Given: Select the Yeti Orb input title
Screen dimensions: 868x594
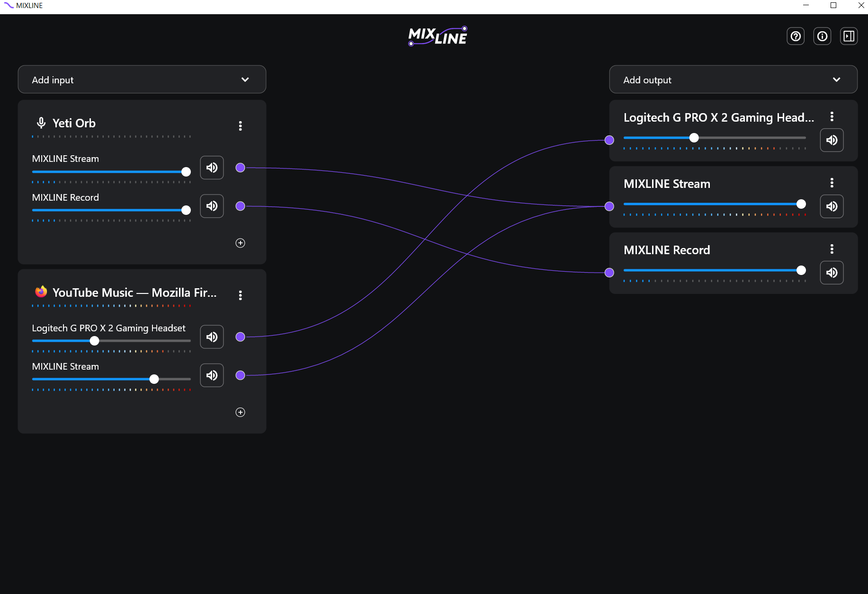Looking at the screenshot, I should coord(74,123).
